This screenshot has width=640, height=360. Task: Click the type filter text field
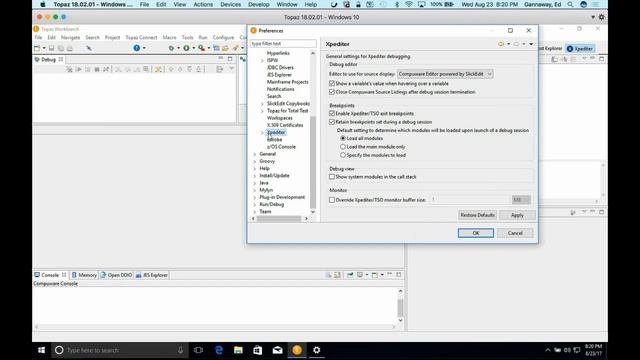click(283, 43)
